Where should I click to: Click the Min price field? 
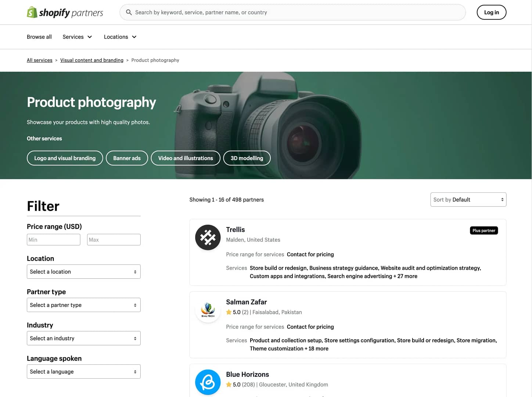(x=54, y=240)
